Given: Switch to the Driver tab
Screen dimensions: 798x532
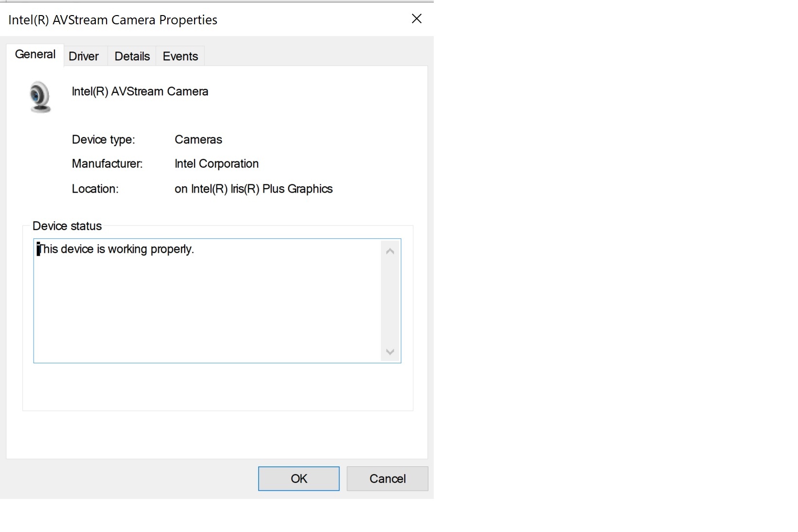Looking at the screenshot, I should [x=84, y=56].
